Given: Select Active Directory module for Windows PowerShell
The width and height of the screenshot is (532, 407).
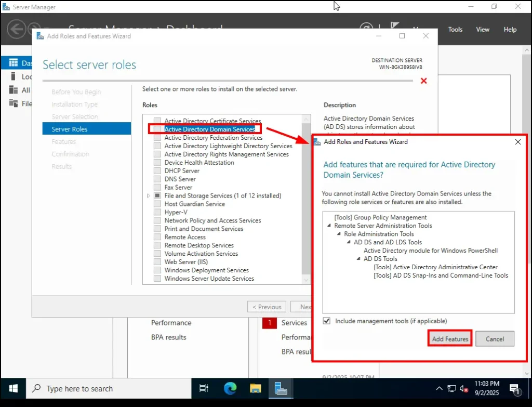Looking at the screenshot, I should tap(431, 251).
